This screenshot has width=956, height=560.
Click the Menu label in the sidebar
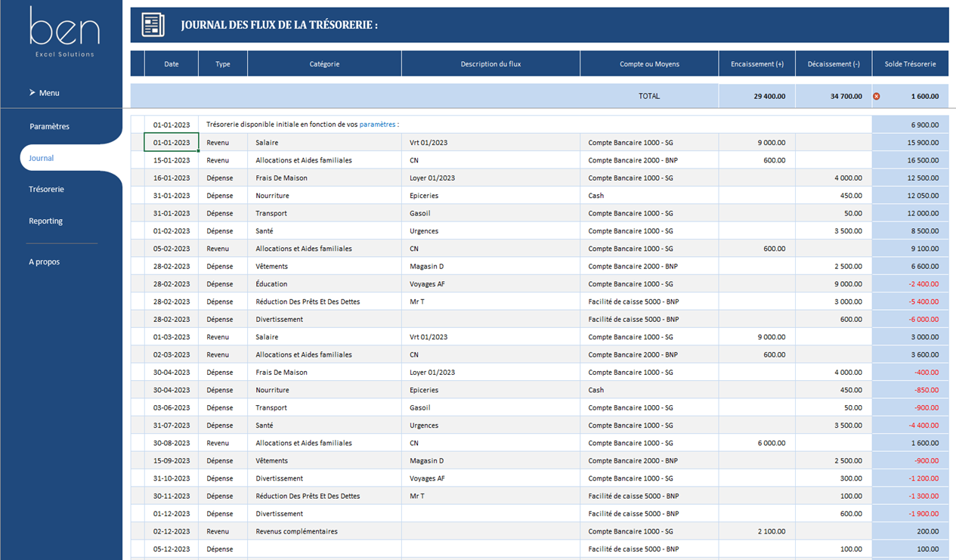click(x=49, y=93)
